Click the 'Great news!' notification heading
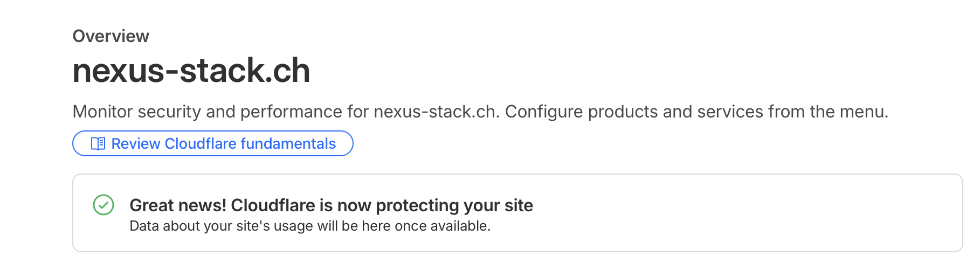 178,205
